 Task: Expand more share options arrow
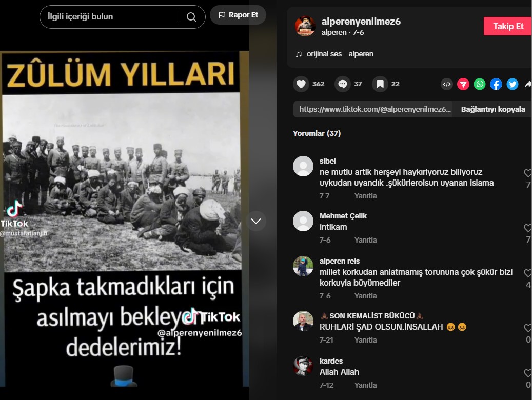[x=528, y=84]
